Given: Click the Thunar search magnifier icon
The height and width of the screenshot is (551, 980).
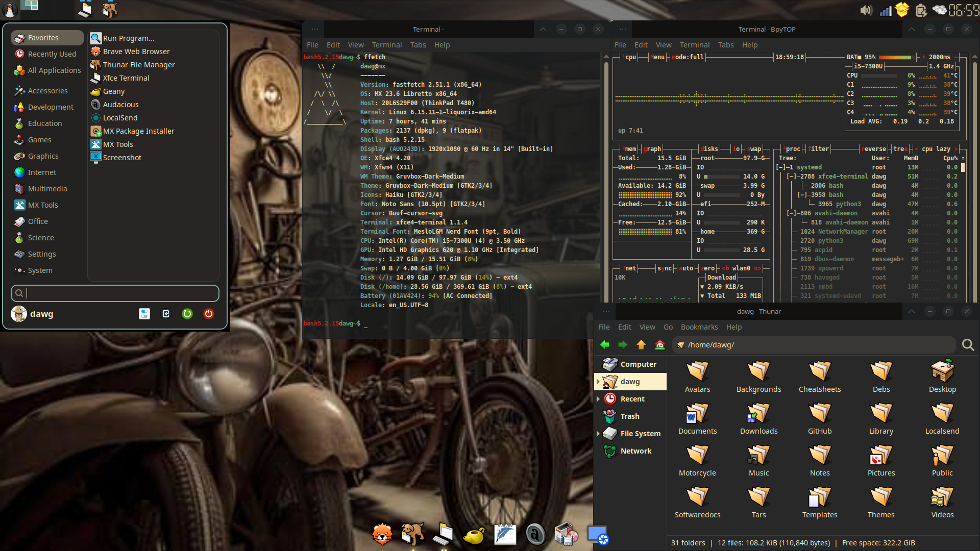Looking at the screenshot, I should (x=968, y=345).
